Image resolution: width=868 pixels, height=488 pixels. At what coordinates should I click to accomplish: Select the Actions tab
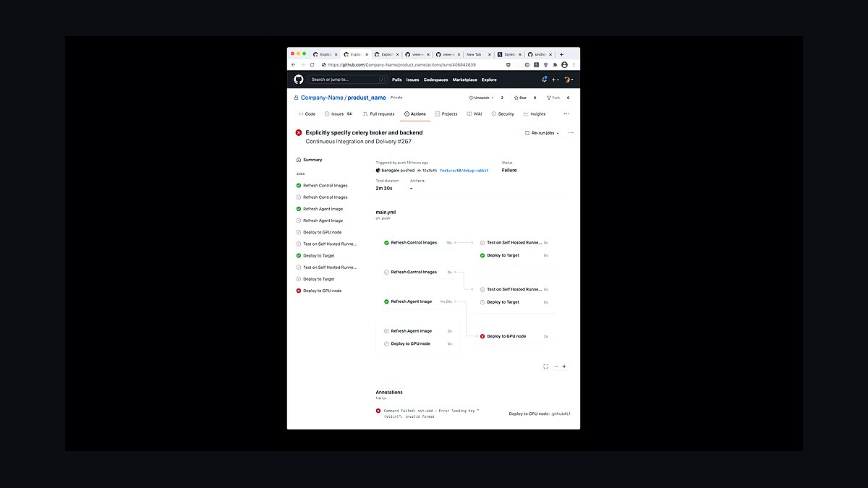pyautogui.click(x=415, y=114)
